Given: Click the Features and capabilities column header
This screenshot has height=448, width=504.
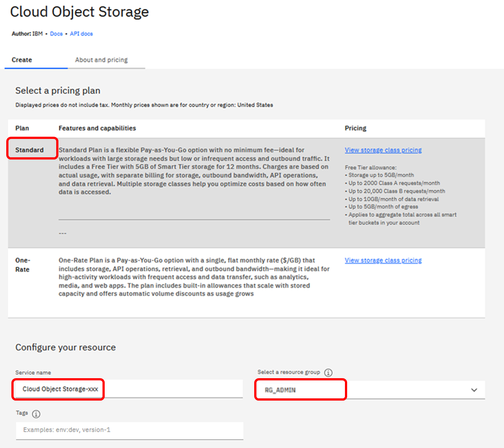Looking at the screenshot, I should click(x=97, y=128).
